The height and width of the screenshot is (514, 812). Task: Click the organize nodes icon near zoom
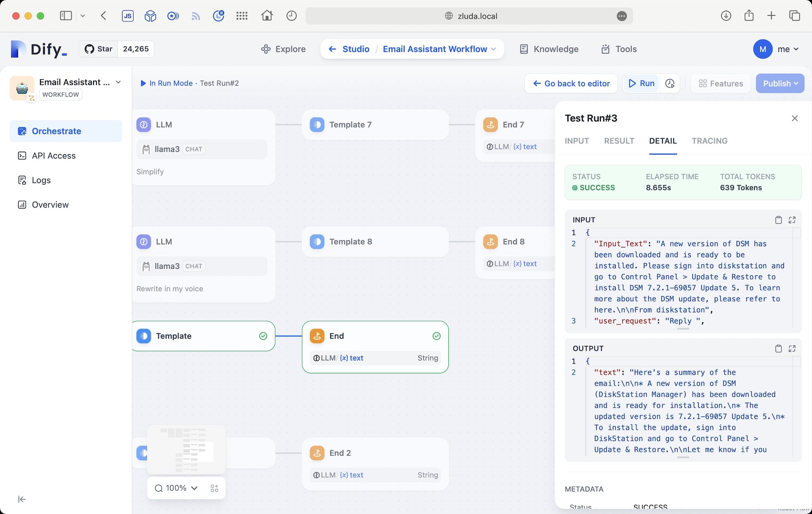[214, 488]
